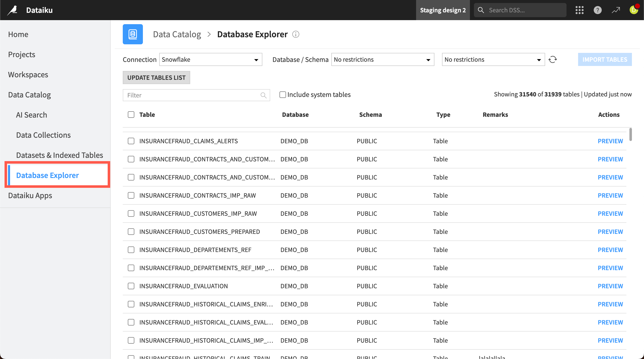Switch to the AI Search section
The height and width of the screenshot is (359, 644).
[x=31, y=115]
